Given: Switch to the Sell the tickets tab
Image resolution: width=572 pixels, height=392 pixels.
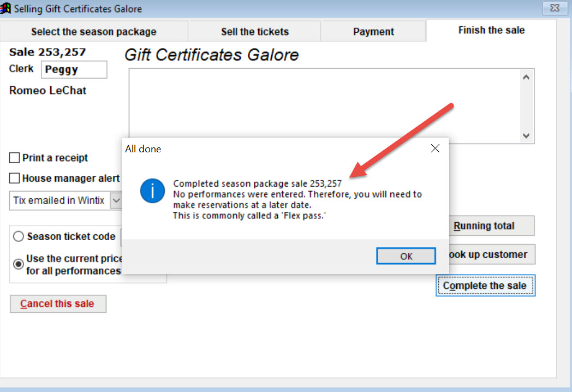Looking at the screenshot, I should tap(255, 32).
